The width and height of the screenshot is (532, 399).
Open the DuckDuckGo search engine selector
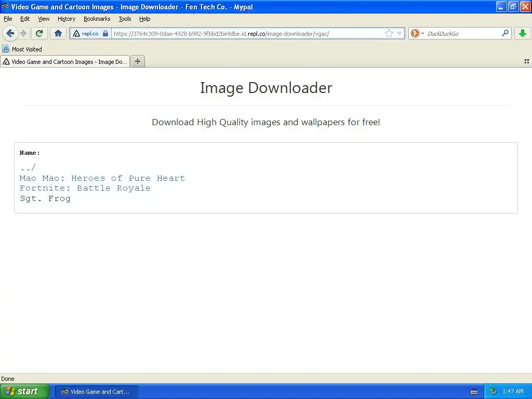(x=417, y=33)
